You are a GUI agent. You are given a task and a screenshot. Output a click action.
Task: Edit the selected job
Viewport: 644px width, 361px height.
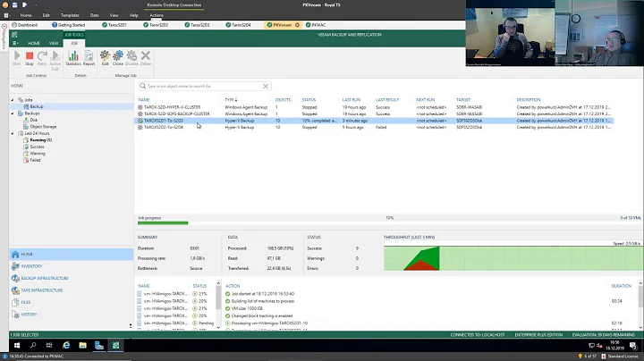click(106, 58)
